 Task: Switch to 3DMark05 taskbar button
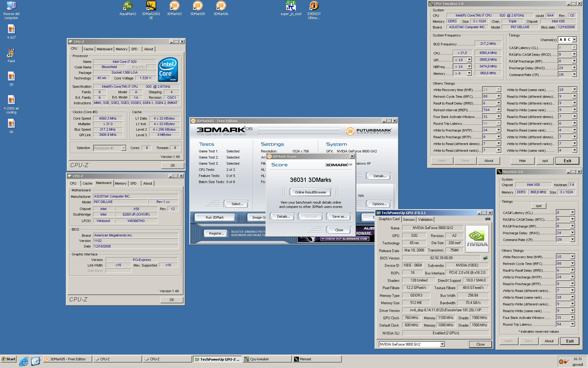coord(67,359)
